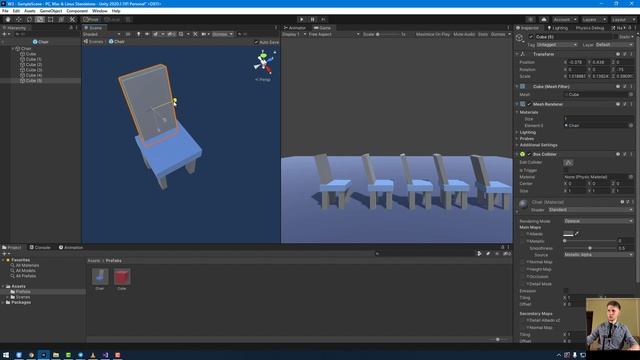Click Maximize On Play in Game view

[433, 34]
